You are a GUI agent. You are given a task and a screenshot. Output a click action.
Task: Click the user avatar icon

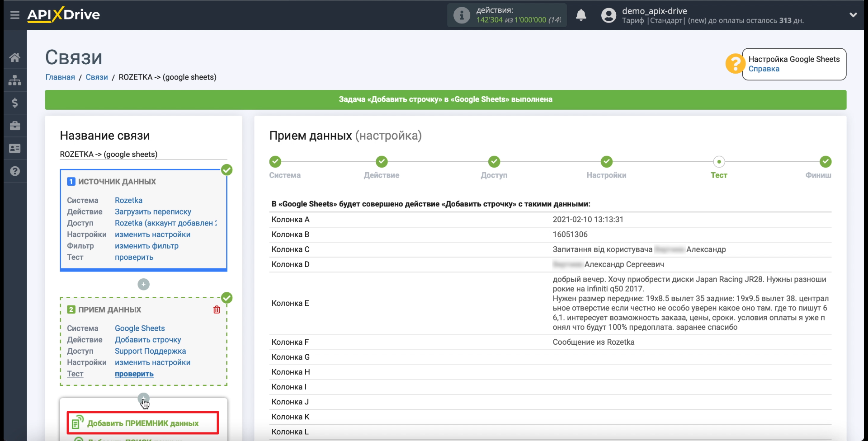tap(609, 15)
